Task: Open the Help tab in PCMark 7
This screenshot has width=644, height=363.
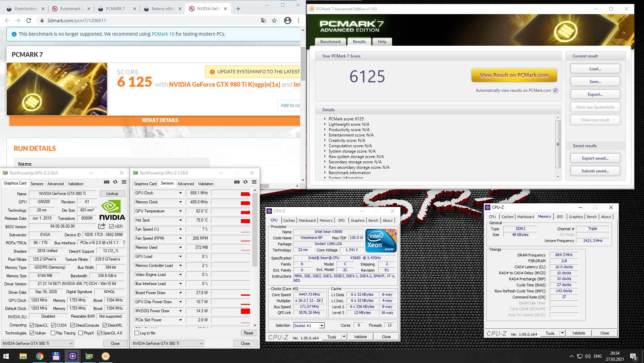Action: coord(382,42)
